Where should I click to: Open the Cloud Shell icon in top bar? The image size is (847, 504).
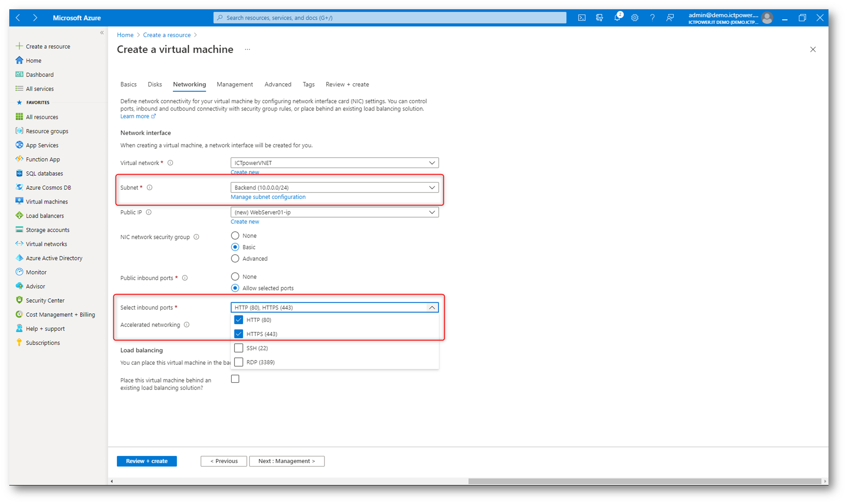(x=582, y=18)
